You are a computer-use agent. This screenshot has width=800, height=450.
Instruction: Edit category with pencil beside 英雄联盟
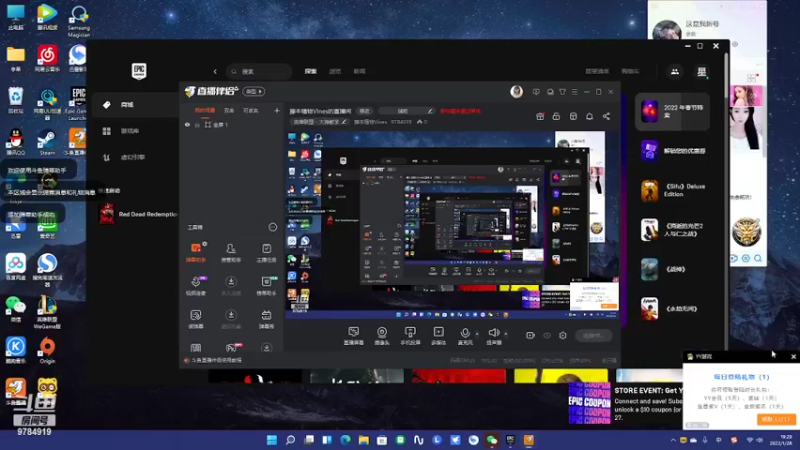(344, 122)
